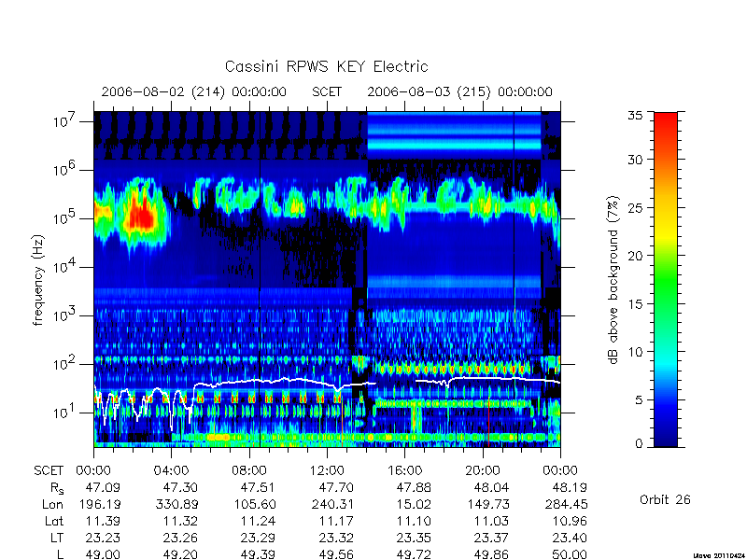Click the end date label '2006-08-03 (215) 00:00:00'
Screen dimensions: 747x560
459,91
